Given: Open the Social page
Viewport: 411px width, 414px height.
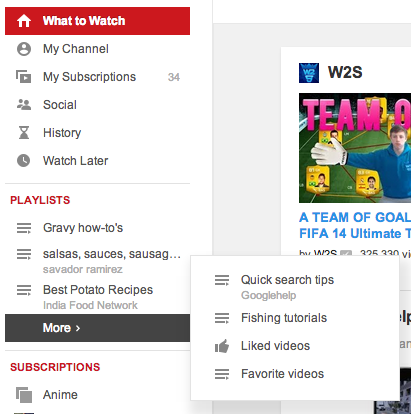Looking at the screenshot, I should coord(60,105).
